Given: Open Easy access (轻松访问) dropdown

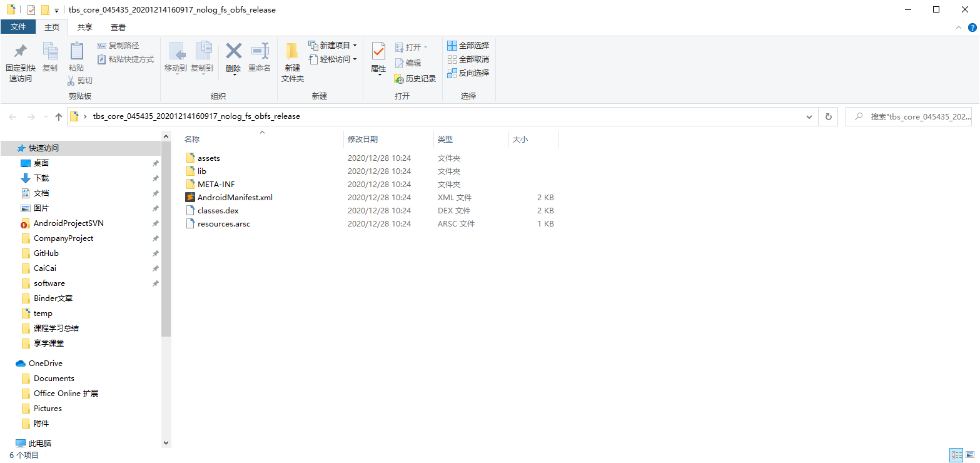Looking at the screenshot, I should (332, 59).
